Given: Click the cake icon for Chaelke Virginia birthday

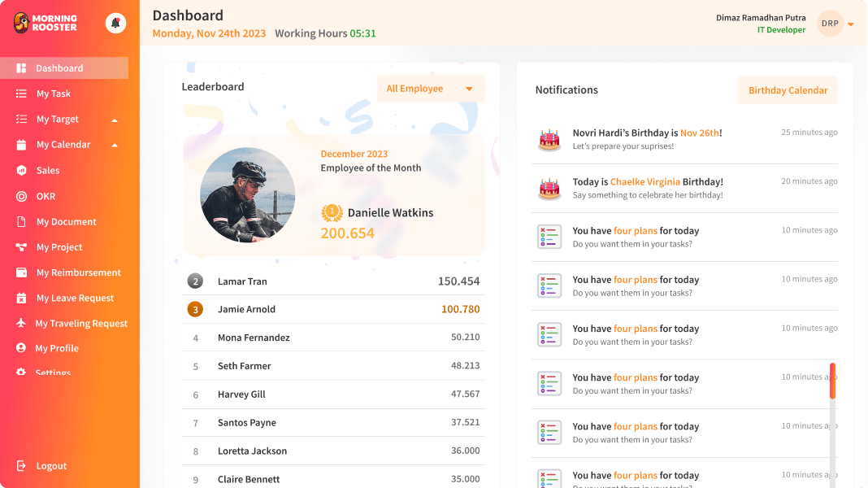Looking at the screenshot, I should click(x=549, y=189).
